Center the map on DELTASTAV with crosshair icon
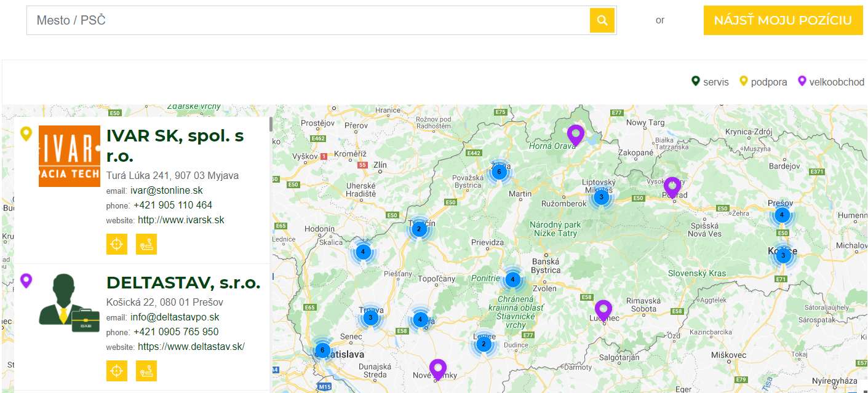868x393 pixels. pos(117,371)
